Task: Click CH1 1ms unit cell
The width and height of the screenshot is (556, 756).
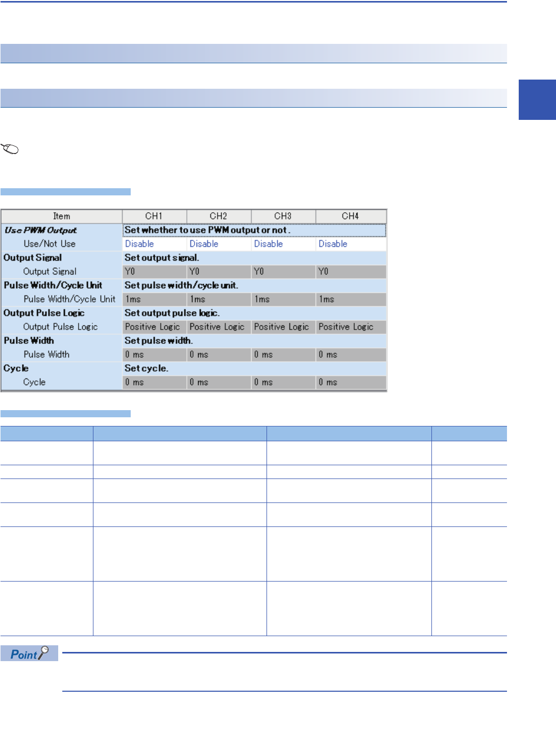Action: 154,299
